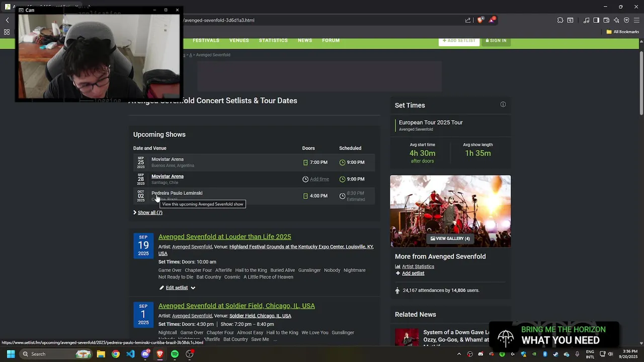
Task: Click the song Hail to the King, Sep 19
Action: pyautogui.click(x=251, y=270)
